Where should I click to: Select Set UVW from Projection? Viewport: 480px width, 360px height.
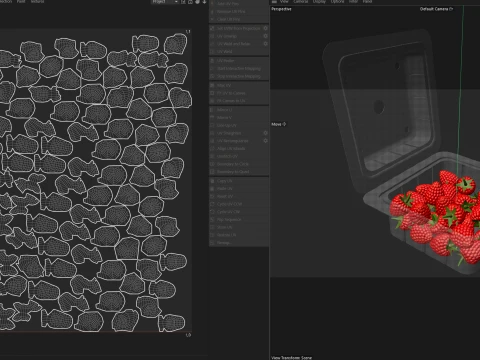tap(235, 28)
